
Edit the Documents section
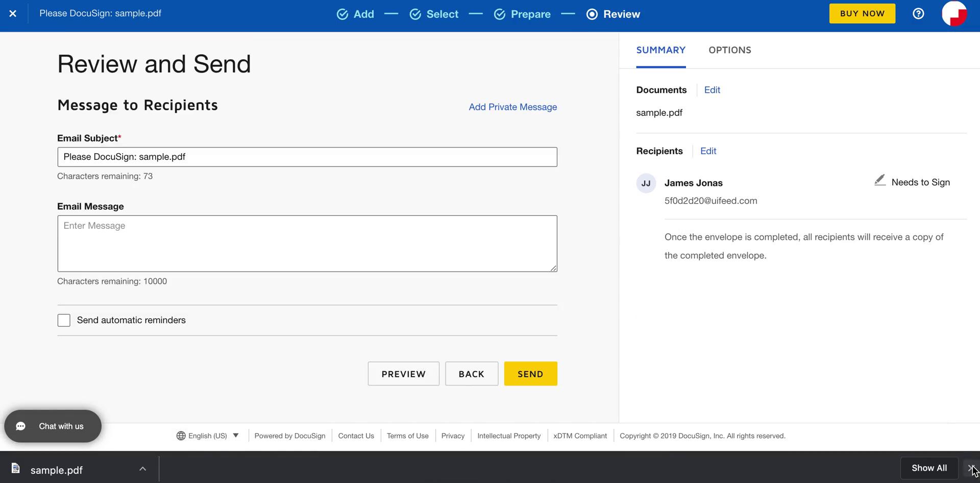712,90
